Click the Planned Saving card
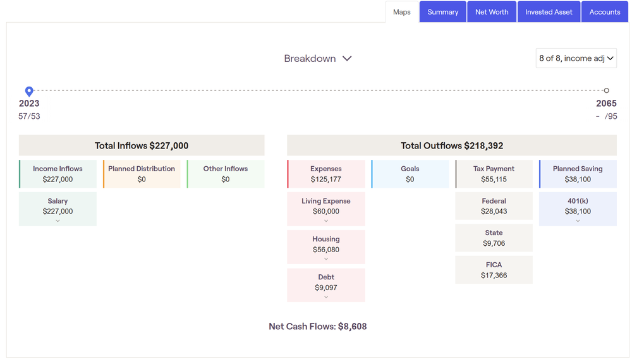Viewport: 632px width, 364px height. point(578,174)
